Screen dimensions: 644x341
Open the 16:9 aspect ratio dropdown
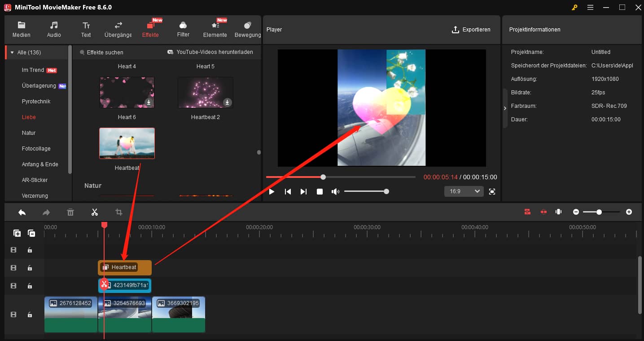pos(463,191)
